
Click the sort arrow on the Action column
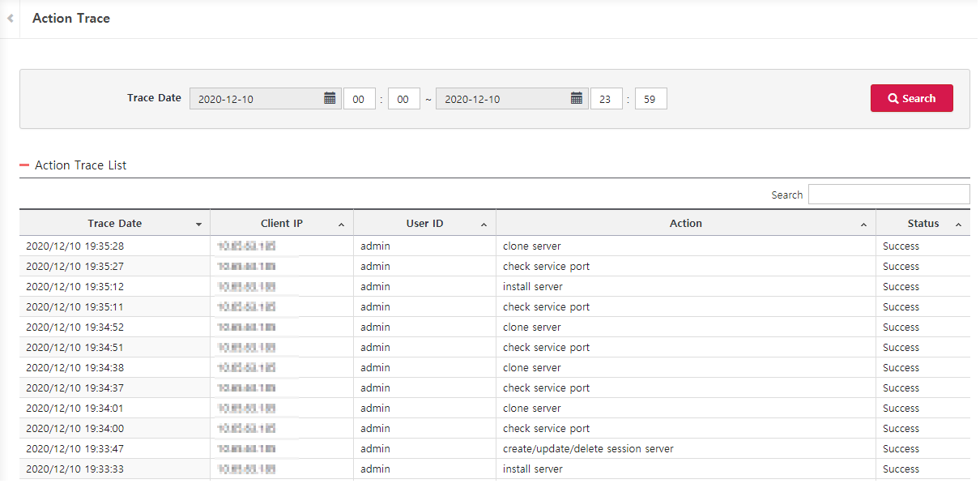[864, 225]
